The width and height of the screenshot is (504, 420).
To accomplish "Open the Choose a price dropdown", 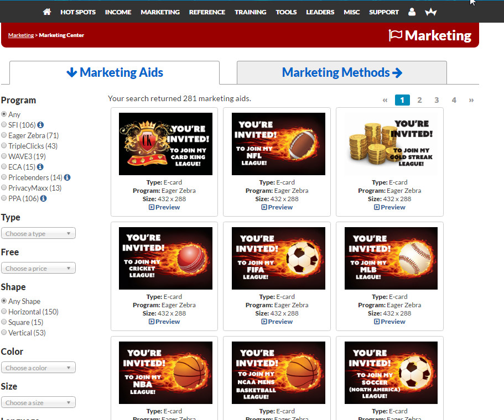I will [x=38, y=268].
